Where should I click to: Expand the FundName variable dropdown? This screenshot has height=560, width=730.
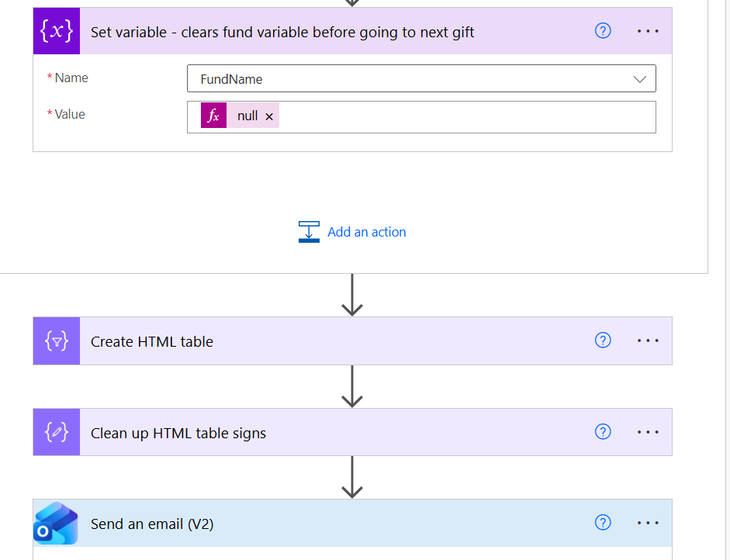[640, 79]
